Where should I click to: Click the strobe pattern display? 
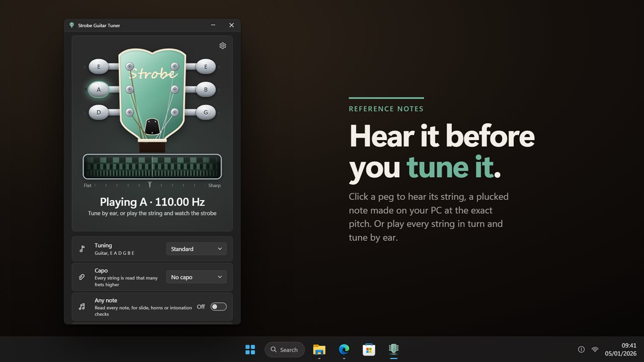click(152, 166)
